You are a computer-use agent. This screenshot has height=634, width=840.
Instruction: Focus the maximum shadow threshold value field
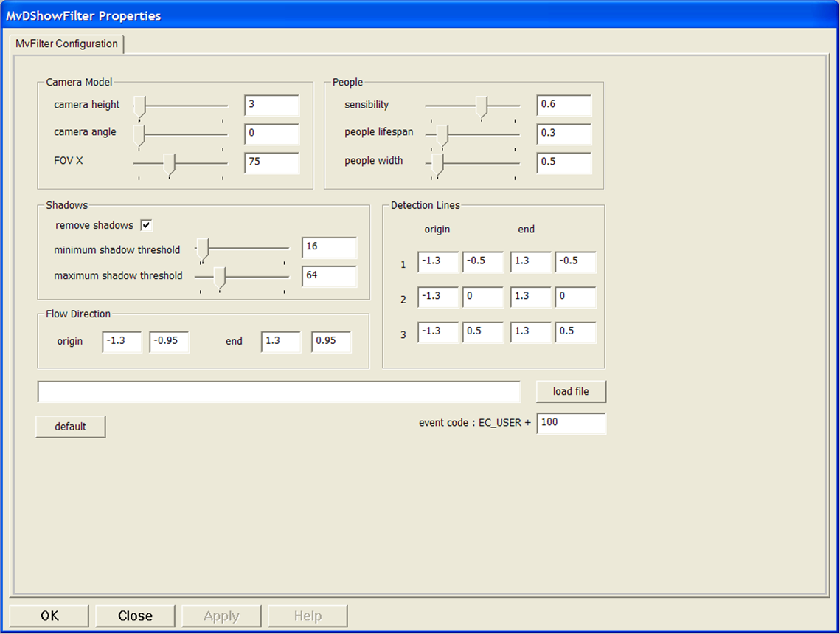pos(329,277)
